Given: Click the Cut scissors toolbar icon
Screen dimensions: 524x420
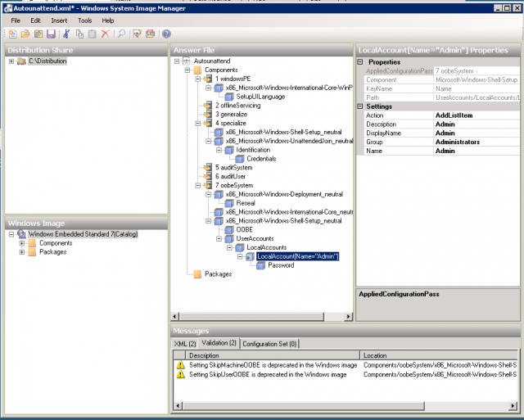Looking at the screenshot, I should coord(66,34).
